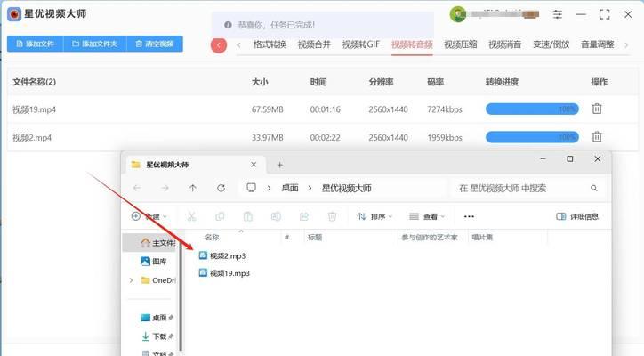Screen dimensions: 644x356
Task: Click the Rename icon in Explorer toolbar
Action: 276,216
